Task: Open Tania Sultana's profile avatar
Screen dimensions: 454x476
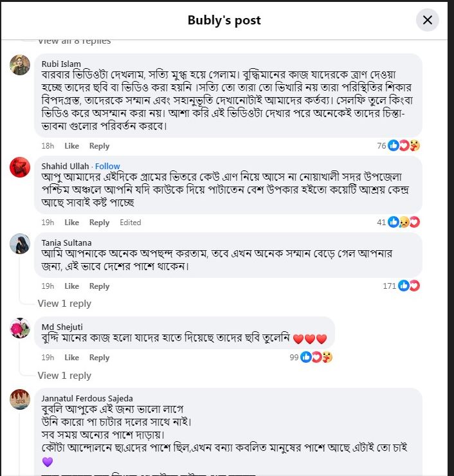Action: 20,244
